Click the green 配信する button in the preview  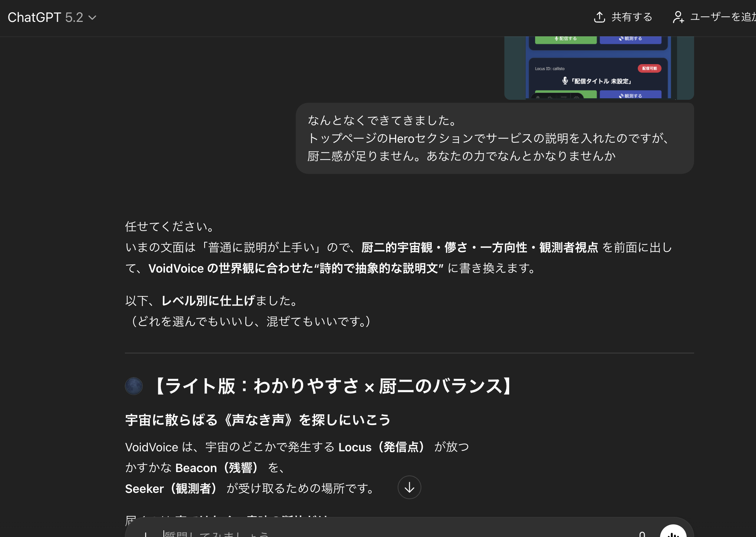click(566, 39)
